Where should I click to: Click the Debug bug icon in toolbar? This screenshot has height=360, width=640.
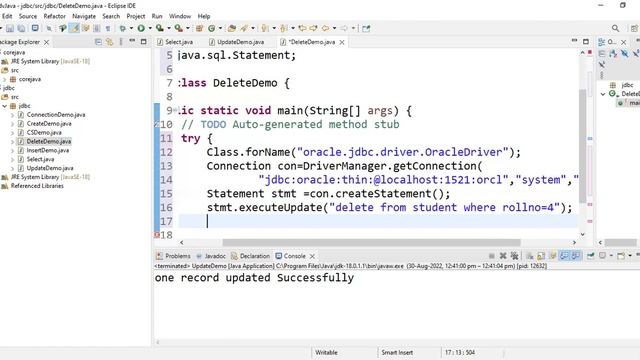click(122, 28)
